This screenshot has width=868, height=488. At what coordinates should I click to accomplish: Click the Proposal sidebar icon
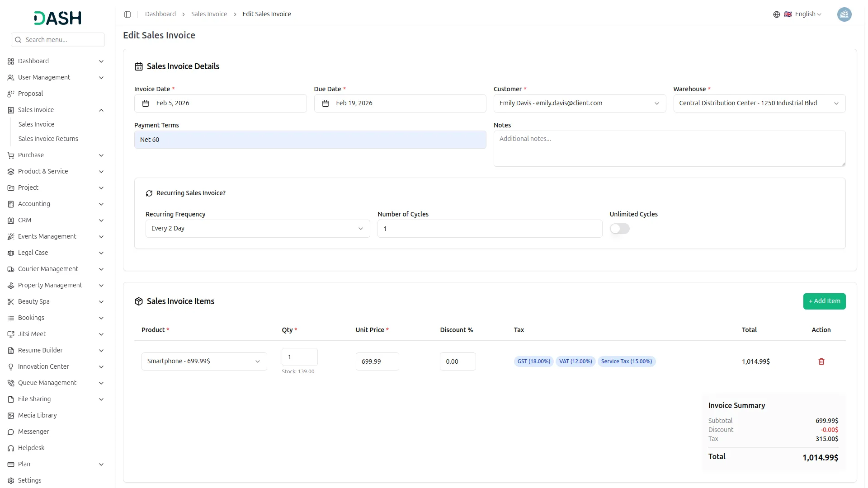click(x=11, y=94)
